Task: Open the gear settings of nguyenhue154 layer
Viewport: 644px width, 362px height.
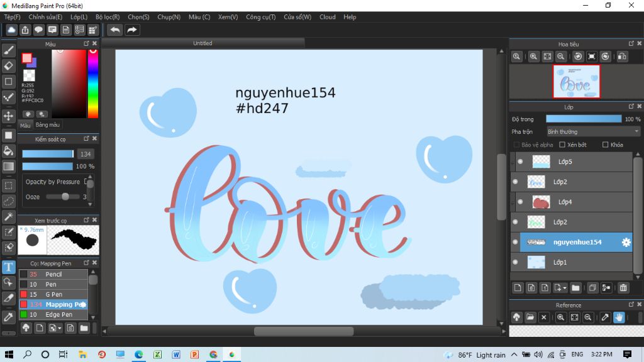Action: [x=626, y=242]
